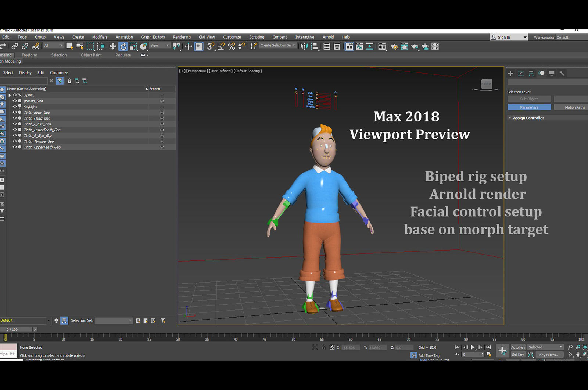Open the Workspaces Default dropdown

571,38
